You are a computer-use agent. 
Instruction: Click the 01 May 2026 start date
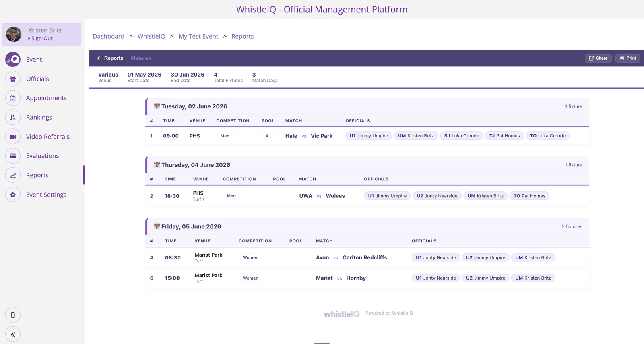tap(144, 75)
